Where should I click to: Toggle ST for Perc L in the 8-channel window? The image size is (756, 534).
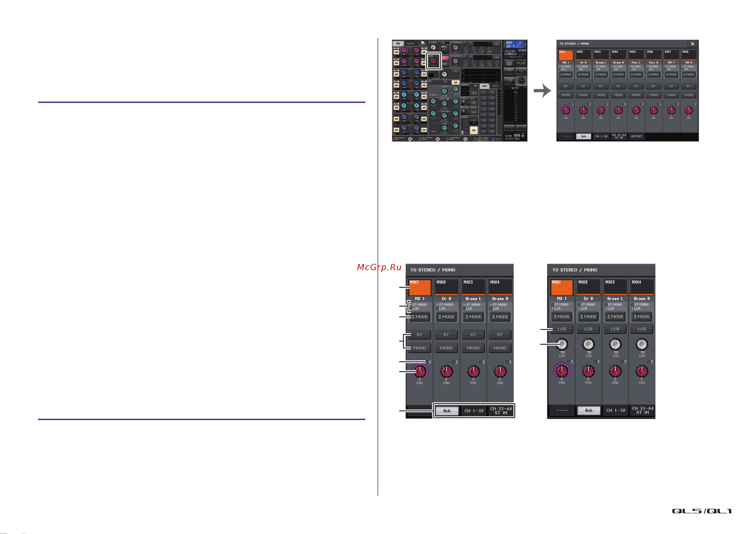pos(636,86)
